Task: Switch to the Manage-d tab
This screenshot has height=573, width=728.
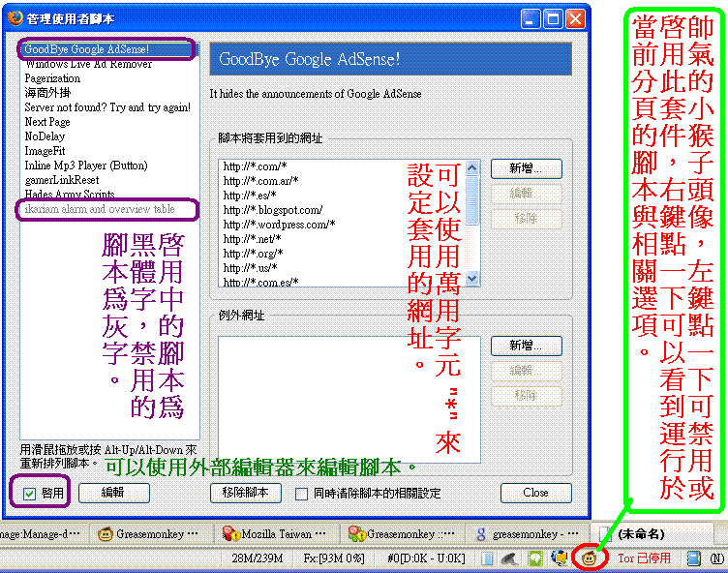Action: pyautogui.click(x=43, y=534)
